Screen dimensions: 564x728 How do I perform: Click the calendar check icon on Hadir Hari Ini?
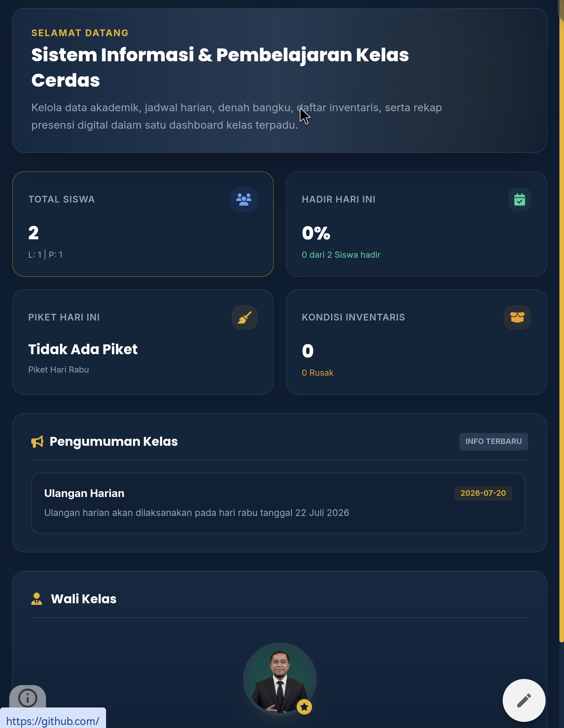(x=519, y=199)
